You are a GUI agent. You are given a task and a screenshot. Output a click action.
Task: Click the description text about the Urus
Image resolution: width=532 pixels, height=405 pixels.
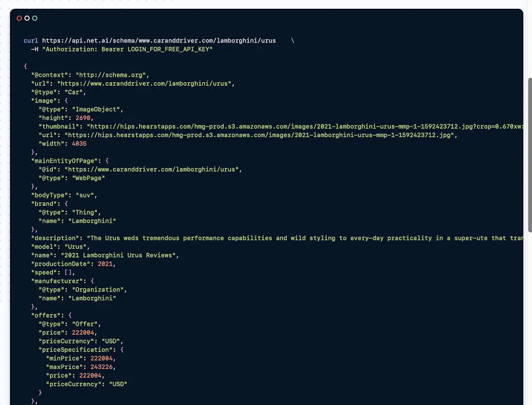pos(305,238)
